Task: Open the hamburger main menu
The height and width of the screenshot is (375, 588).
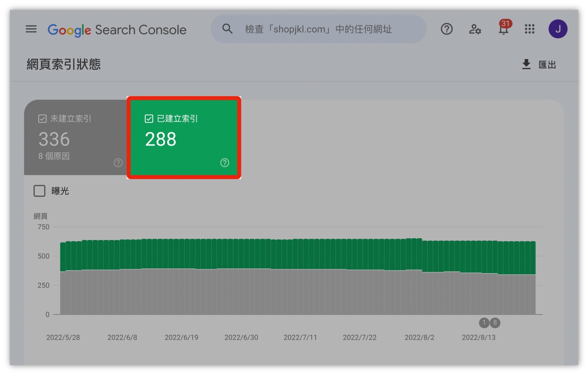Action: pyautogui.click(x=31, y=29)
